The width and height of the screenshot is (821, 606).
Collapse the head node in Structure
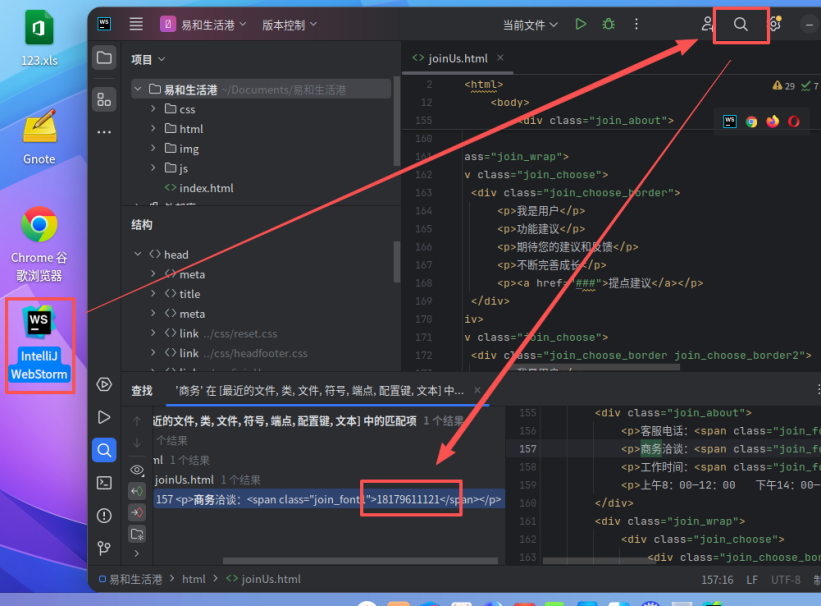(x=138, y=254)
